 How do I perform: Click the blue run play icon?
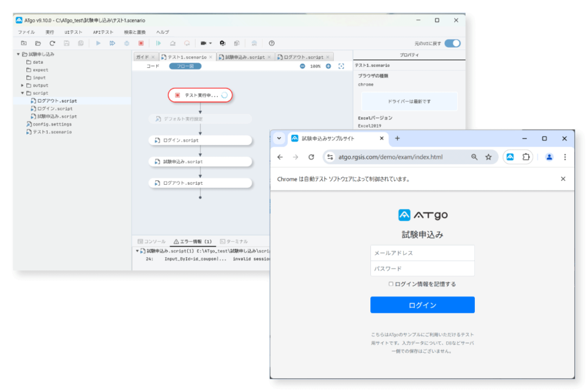[x=98, y=44]
